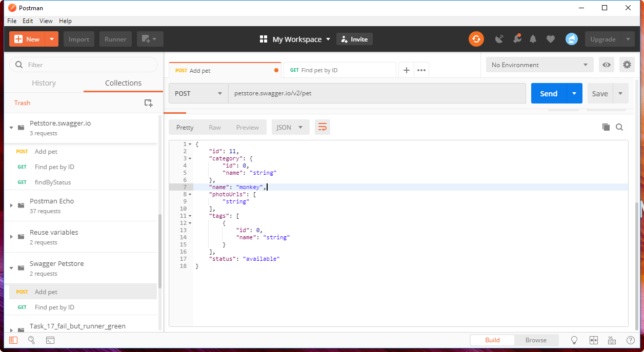Open help question mark icon
Image resolution: width=644 pixels, height=352 pixels.
point(631,340)
